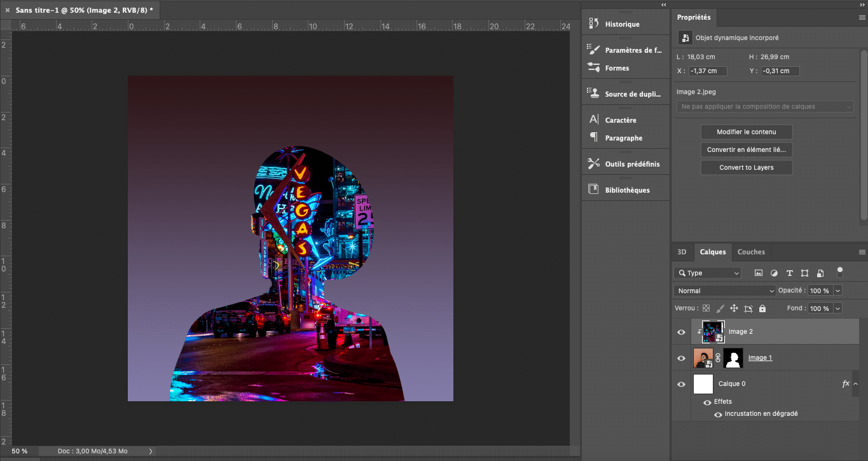Filter layers by pixel image icon
This screenshot has width=868, height=461.
pos(759,273)
